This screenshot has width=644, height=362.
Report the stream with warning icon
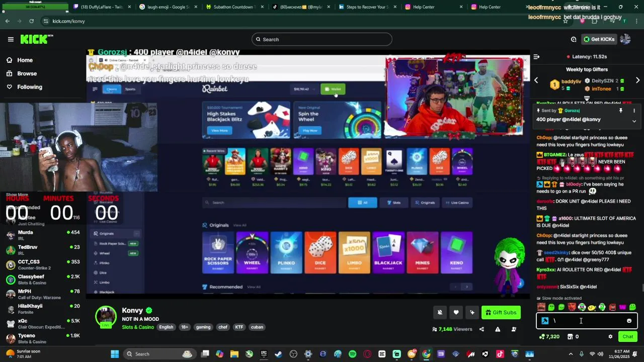[x=498, y=329]
